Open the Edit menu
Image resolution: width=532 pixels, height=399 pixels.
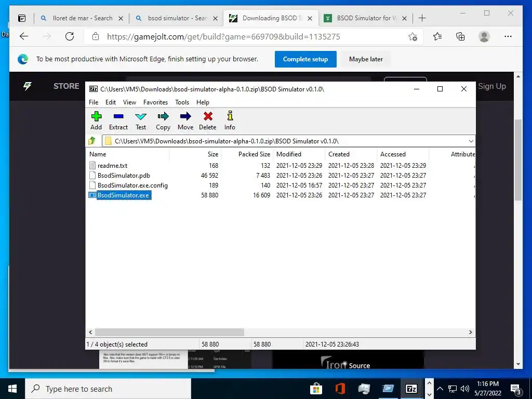pos(111,102)
